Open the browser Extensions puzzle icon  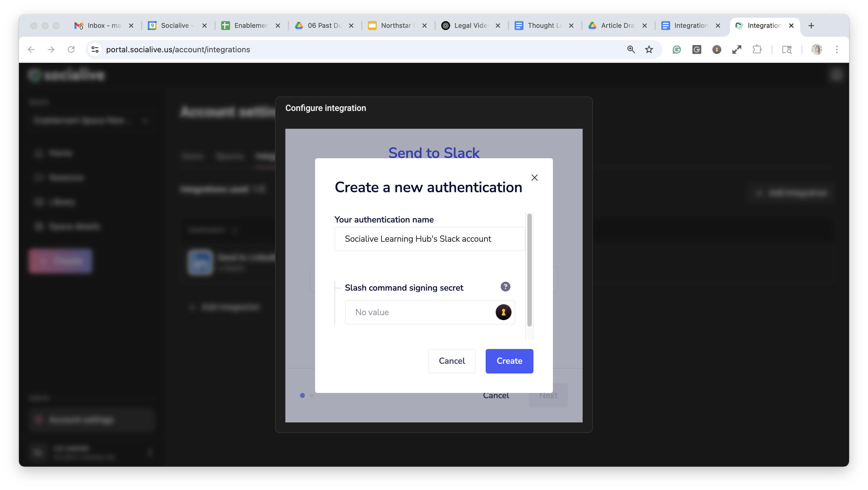(757, 50)
